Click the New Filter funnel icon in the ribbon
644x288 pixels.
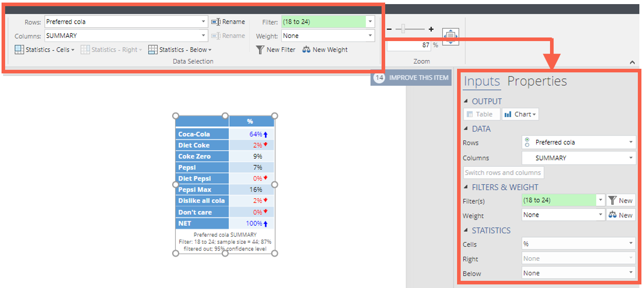[260, 50]
